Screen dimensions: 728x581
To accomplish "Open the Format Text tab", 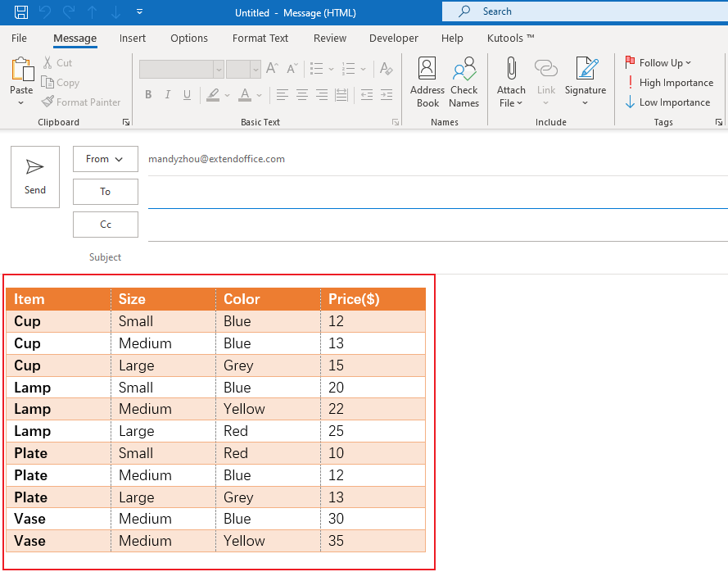I will pyautogui.click(x=260, y=38).
